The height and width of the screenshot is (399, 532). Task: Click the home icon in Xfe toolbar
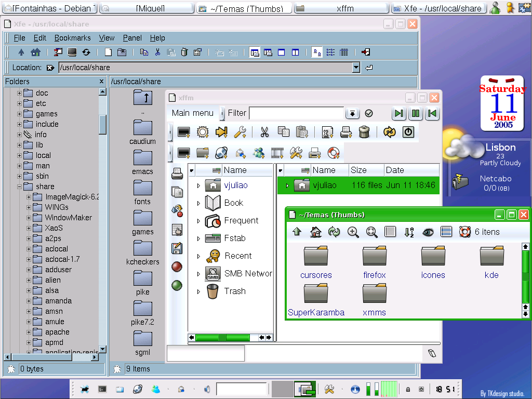coord(35,52)
